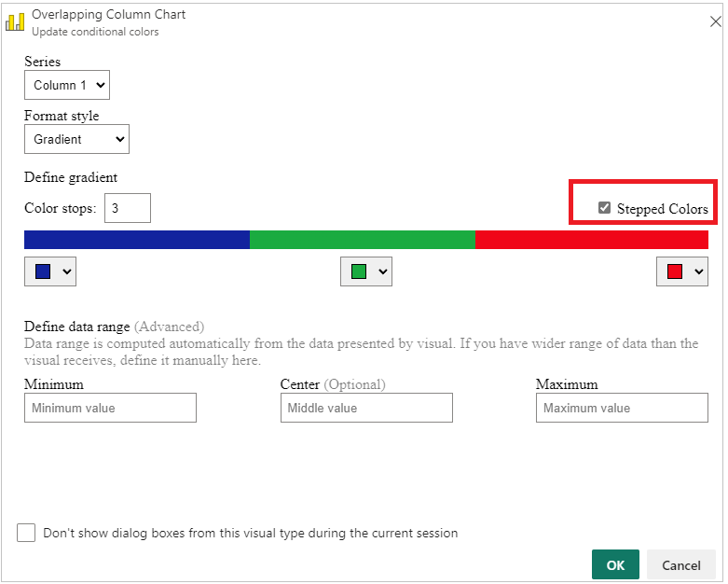Viewport: 728px width, 584px height.
Task: Click the 'Define gradient' label
Action: [x=71, y=177]
